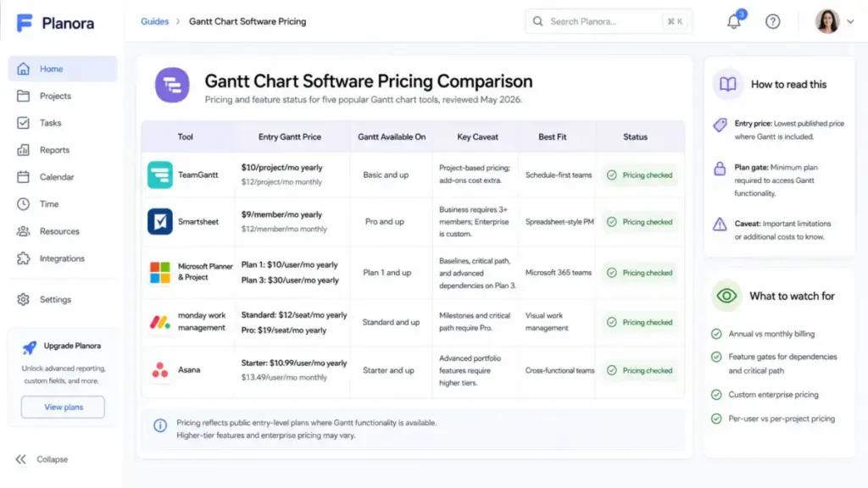Click Microsoft Planner's Pricing checked badge
Image resolution: width=868 pixels, height=488 pixels.
[x=639, y=273]
